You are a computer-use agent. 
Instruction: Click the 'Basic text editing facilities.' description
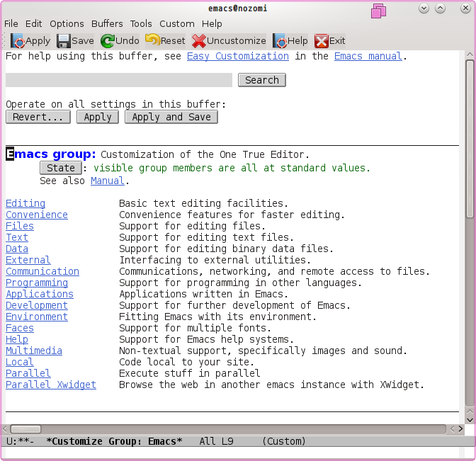tap(203, 203)
